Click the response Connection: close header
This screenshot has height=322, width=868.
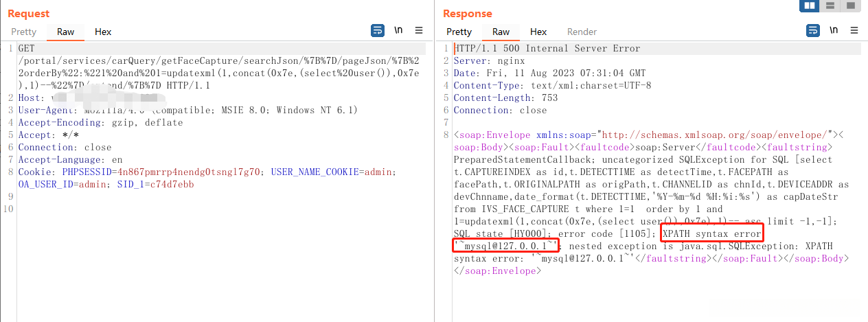(x=501, y=111)
